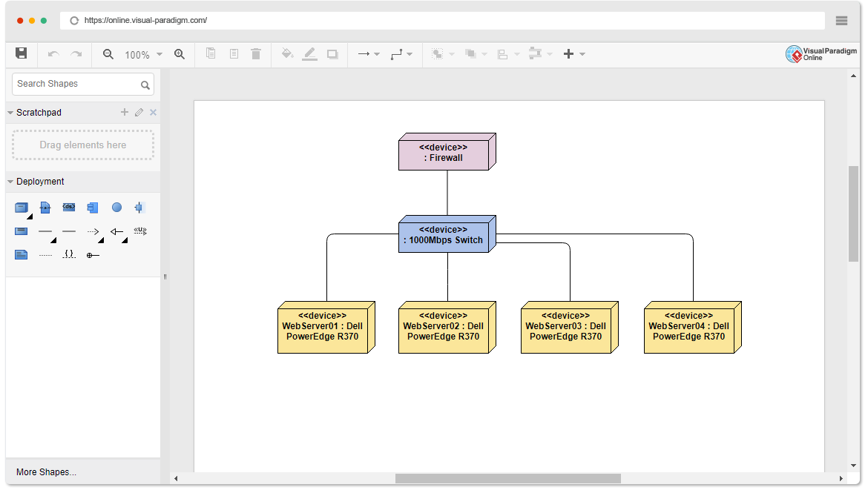Click the vertical scrollbar thumb

coord(853,214)
